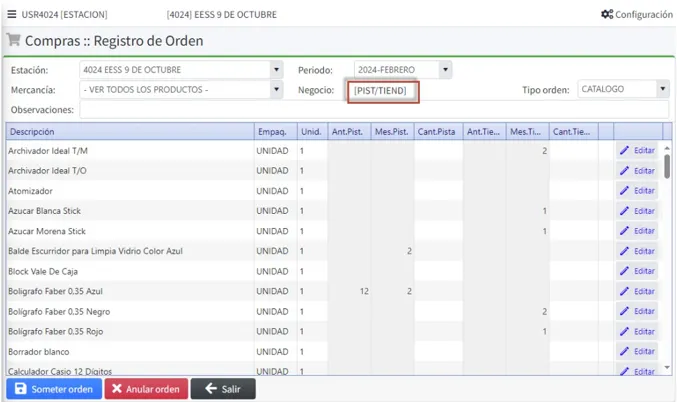Click the Mes.Ti... column header

pyautogui.click(x=527, y=132)
